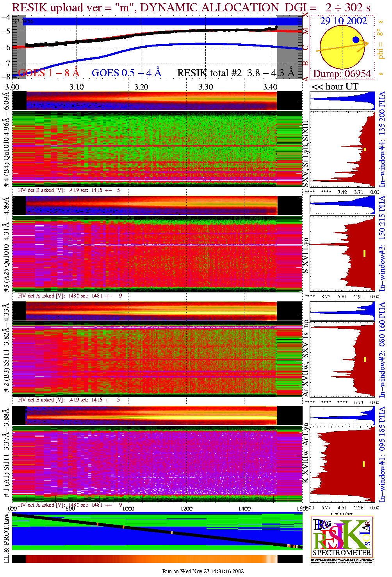This screenshot has width=392, height=577.
Task: Click the RESIK total #2 3.8 – 4.3 Å label
Action: (x=236, y=73)
